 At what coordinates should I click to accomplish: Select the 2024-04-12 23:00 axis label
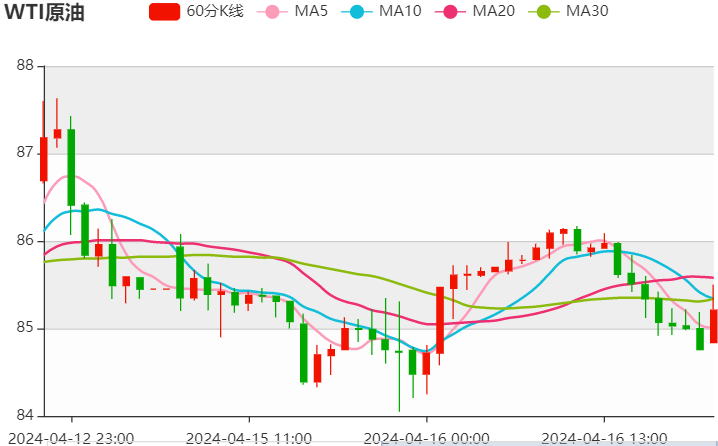pos(71,437)
